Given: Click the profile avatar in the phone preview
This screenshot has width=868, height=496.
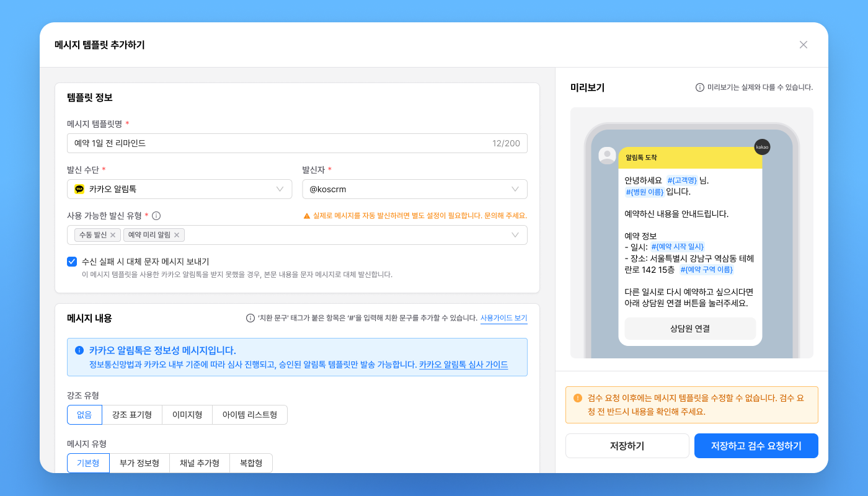Looking at the screenshot, I should (607, 156).
